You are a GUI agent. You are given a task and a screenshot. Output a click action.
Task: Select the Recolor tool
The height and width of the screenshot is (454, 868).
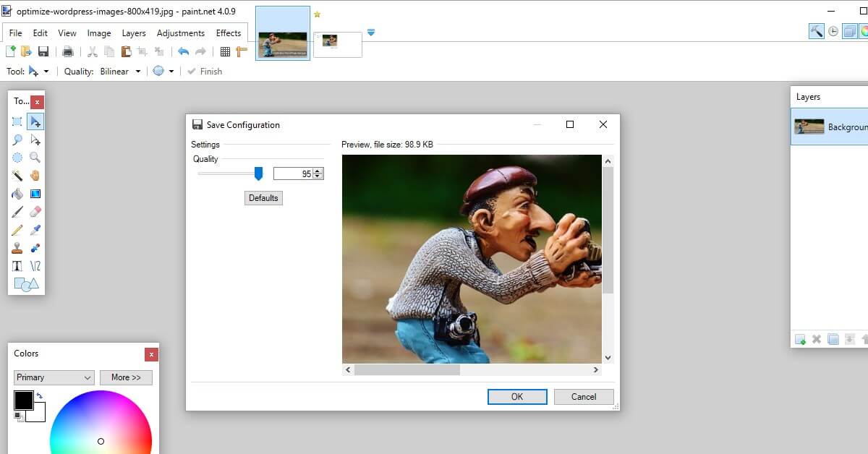(x=35, y=248)
